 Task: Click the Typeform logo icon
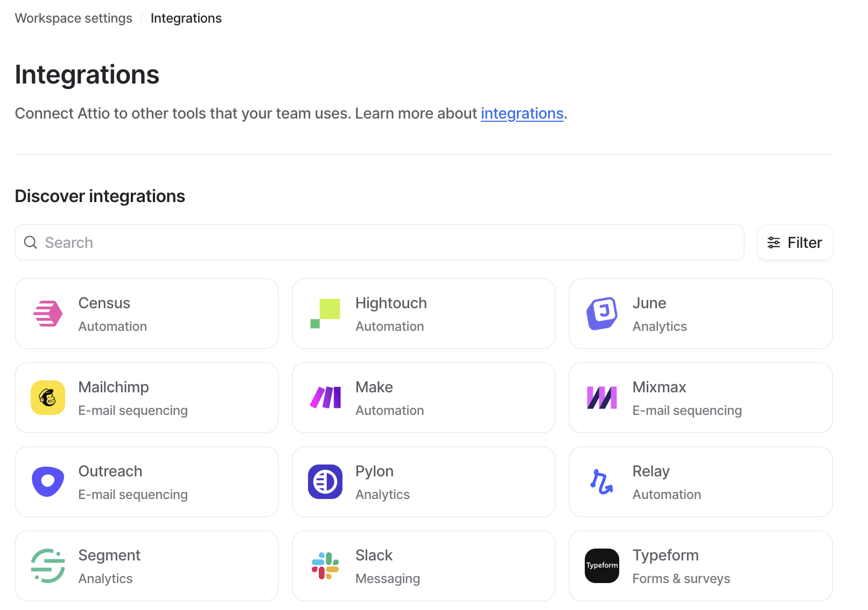pyautogui.click(x=601, y=566)
